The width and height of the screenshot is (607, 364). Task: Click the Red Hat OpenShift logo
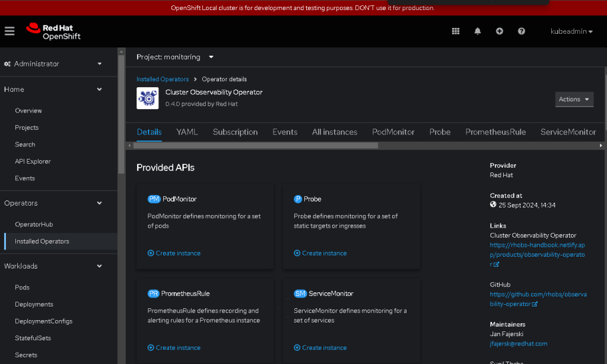pyautogui.click(x=53, y=32)
